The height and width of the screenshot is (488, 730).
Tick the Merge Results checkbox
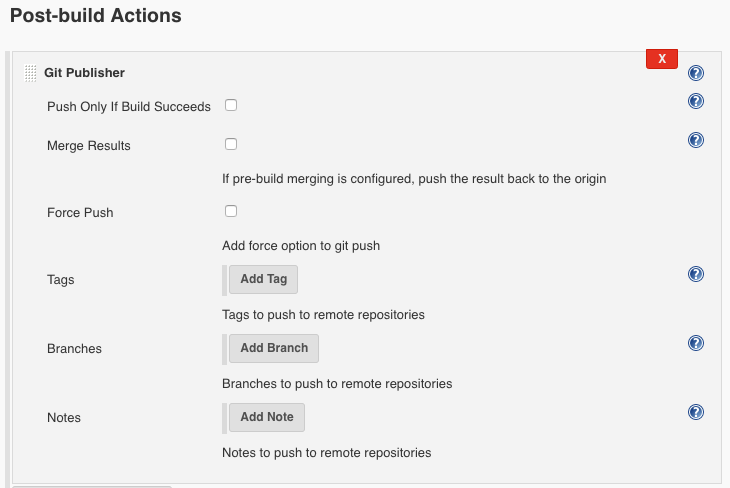[231, 144]
